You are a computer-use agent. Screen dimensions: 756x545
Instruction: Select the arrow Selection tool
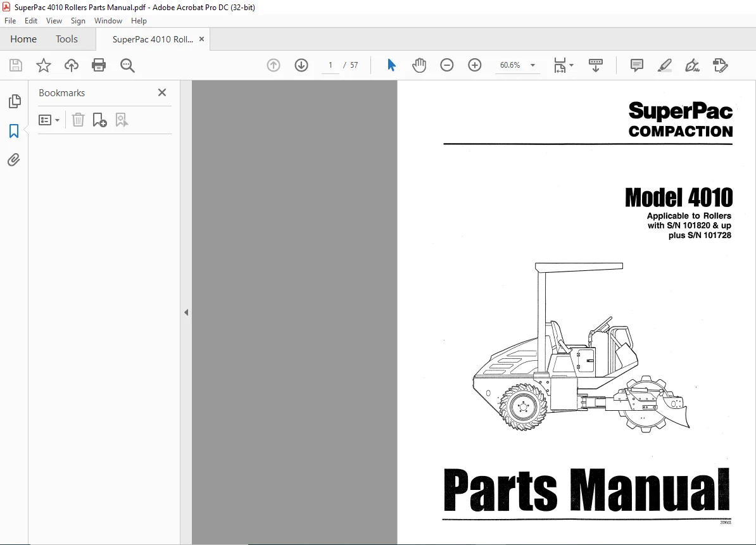click(x=391, y=65)
